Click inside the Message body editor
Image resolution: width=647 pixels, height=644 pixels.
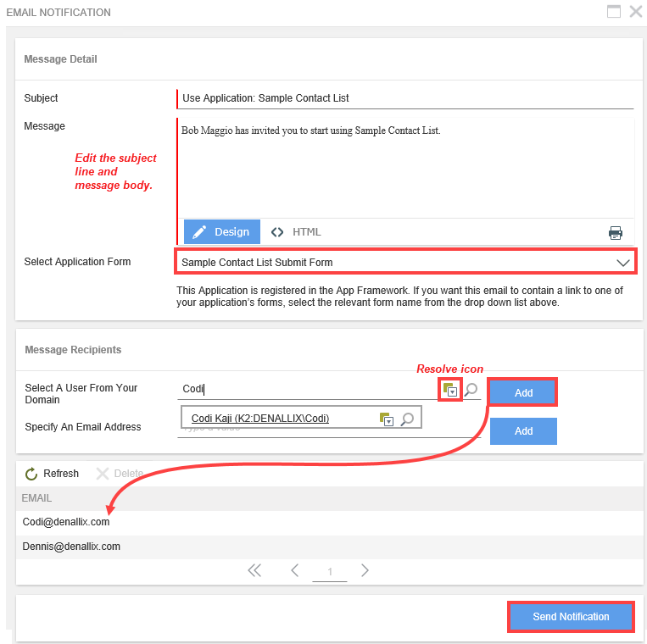pos(406,168)
